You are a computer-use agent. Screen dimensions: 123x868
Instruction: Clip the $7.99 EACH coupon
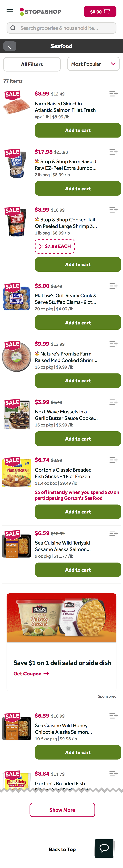click(55, 246)
